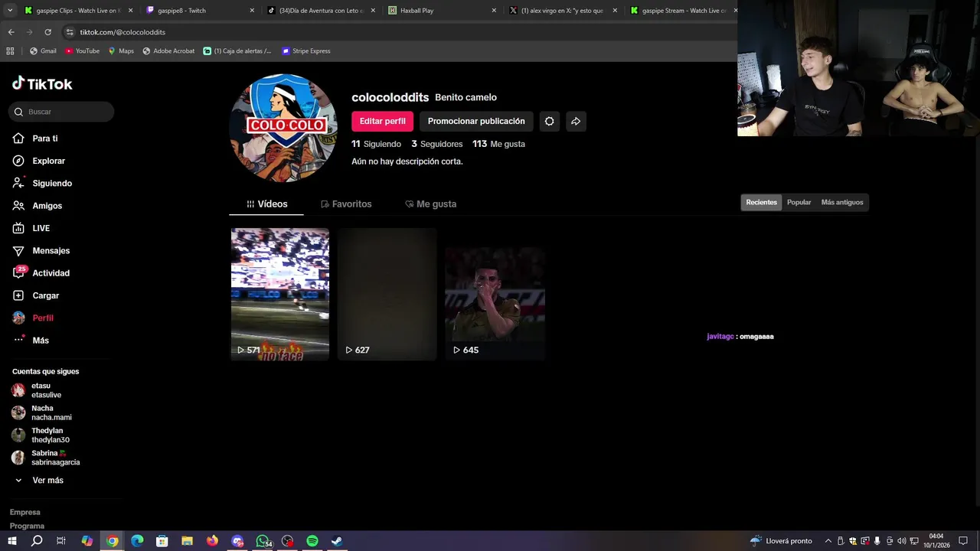Image resolution: width=980 pixels, height=551 pixels.
Task: Open the YouTube bookmark
Action: [x=83, y=51]
